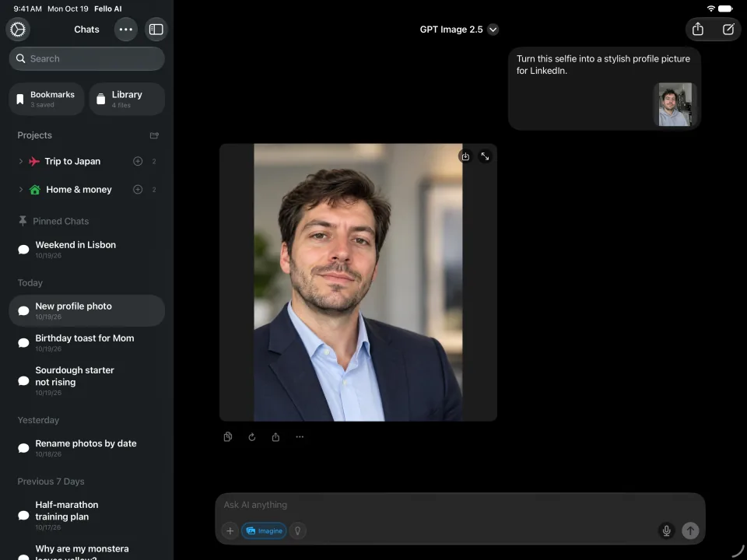The width and height of the screenshot is (747, 560).
Task: Open the Sourdough starter not rising chat
Action: [86, 380]
